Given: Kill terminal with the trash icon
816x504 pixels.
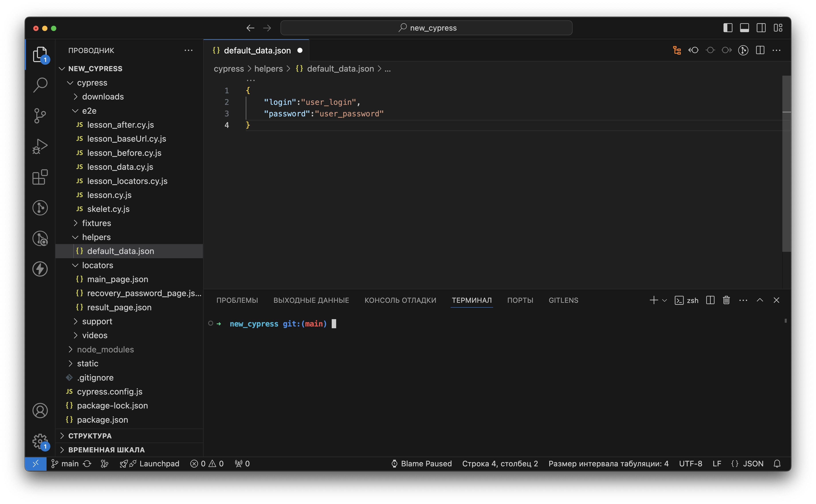Looking at the screenshot, I should pos(726,300).
